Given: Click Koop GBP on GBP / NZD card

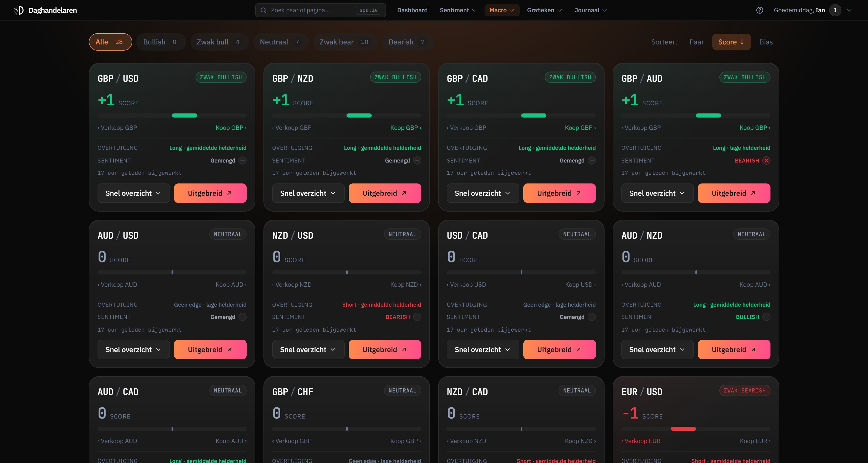Looking at the screenshot, I should pos(406,128).
